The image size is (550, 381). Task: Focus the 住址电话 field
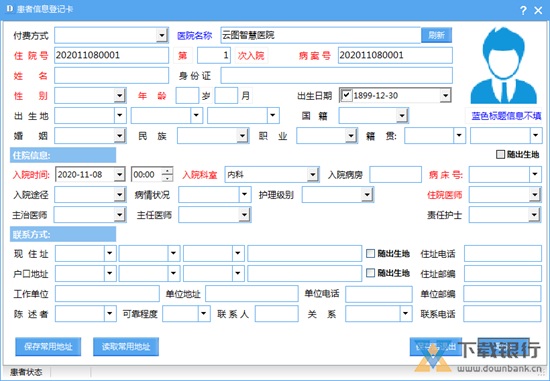point(503,253)
